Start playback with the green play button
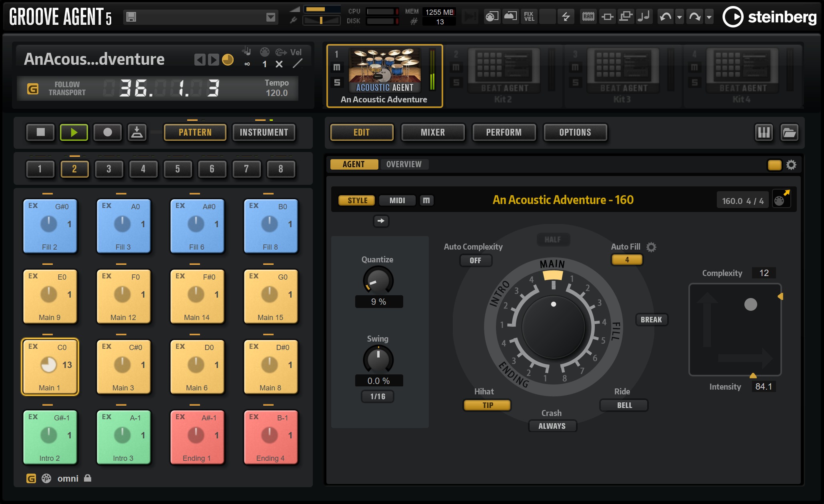 click(x=74, y=132)
